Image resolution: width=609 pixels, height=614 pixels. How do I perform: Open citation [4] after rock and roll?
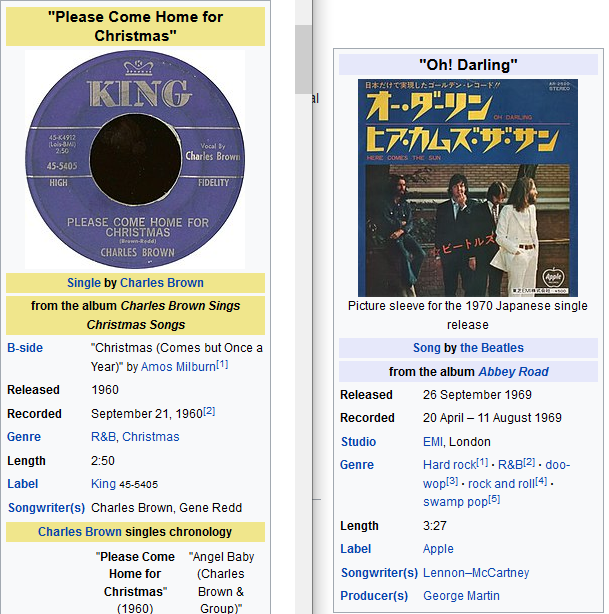point(541,481)
